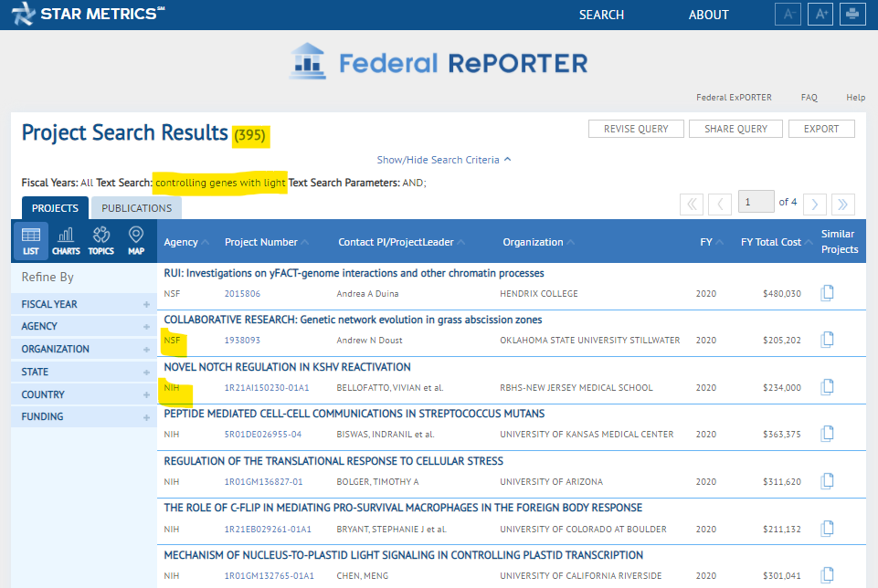This screenshot has width=878, height=588.
Task: Click SHARE QUERY button
Action: [735, 129]
